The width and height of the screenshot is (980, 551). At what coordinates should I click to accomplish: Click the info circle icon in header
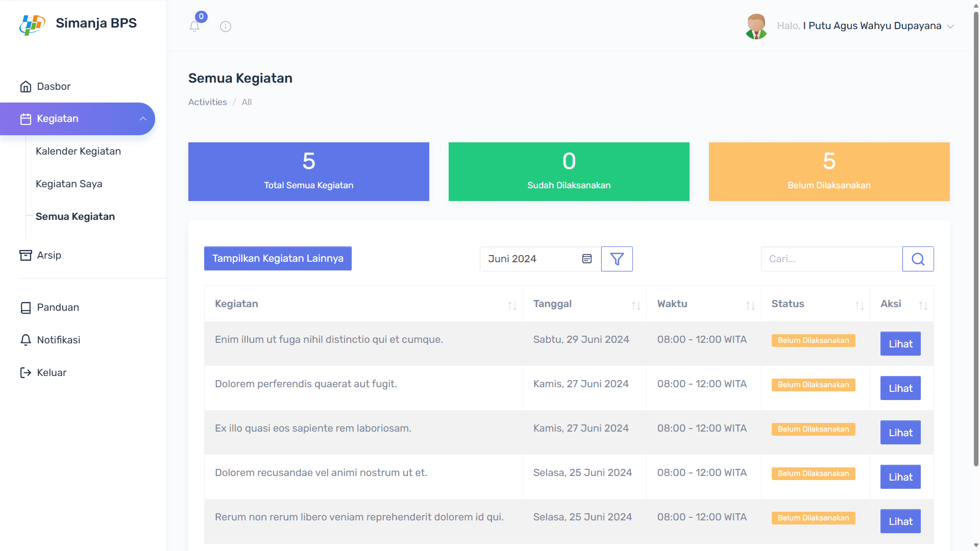[x=226, y=27]
